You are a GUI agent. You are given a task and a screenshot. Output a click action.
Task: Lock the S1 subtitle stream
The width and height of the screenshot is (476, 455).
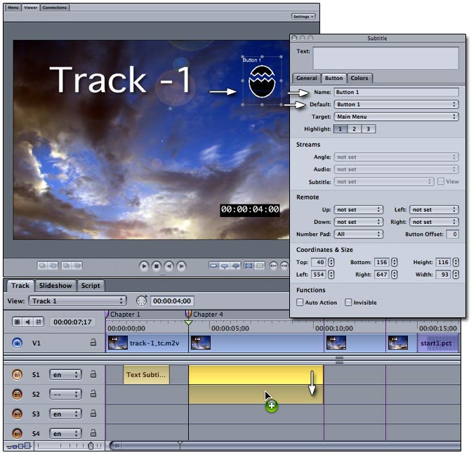coord(93,374)
